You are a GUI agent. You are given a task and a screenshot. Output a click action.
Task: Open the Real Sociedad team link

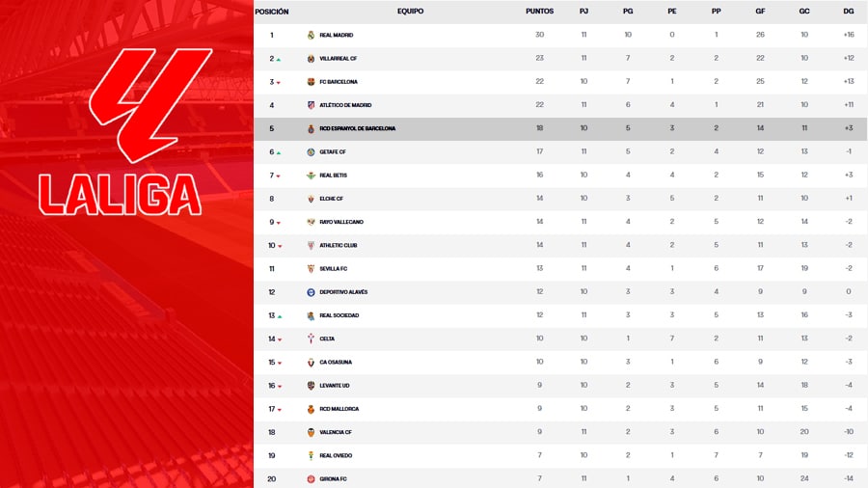pos(339,315)
